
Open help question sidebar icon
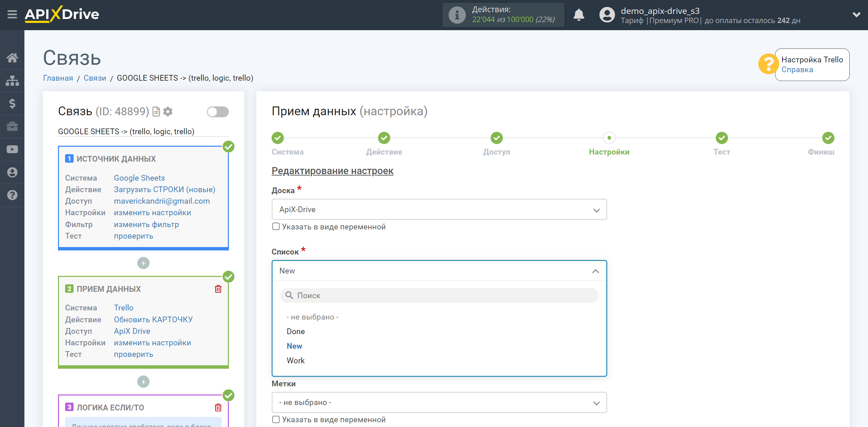[x=12, y=195]
